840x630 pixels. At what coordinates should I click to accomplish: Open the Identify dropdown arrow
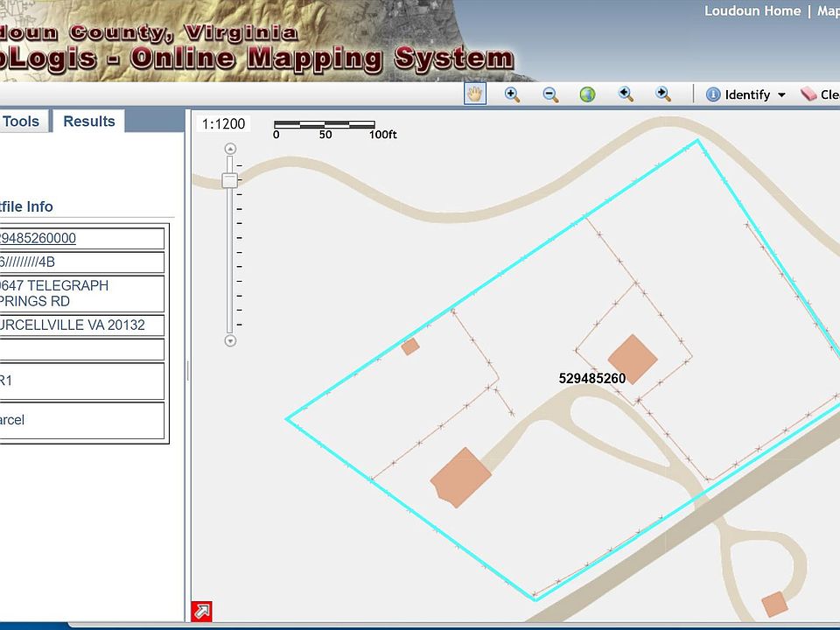click(781, 95)
